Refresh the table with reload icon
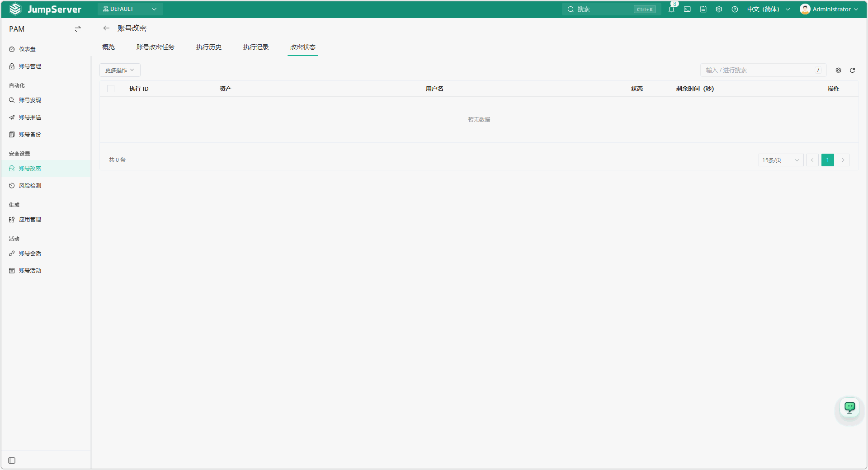Viewport: 868px width, 470px height. click(x=852, y=70)
